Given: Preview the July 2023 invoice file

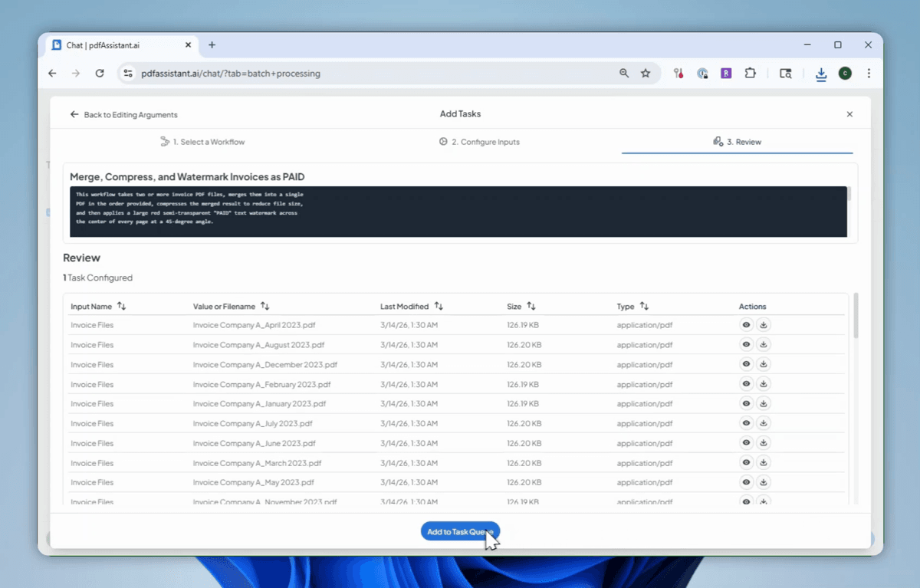Looking at the screenshot, I should click(x=746, y=423).
